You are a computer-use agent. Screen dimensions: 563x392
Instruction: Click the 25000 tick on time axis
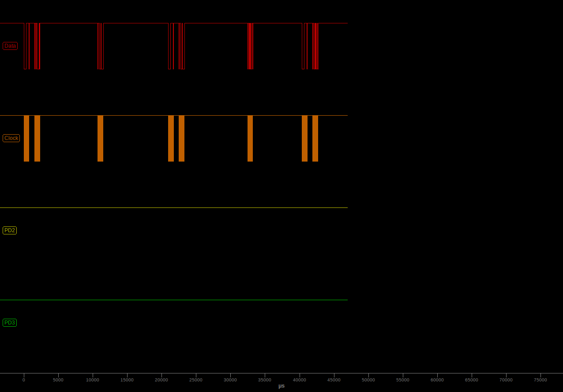pos(196,380)
